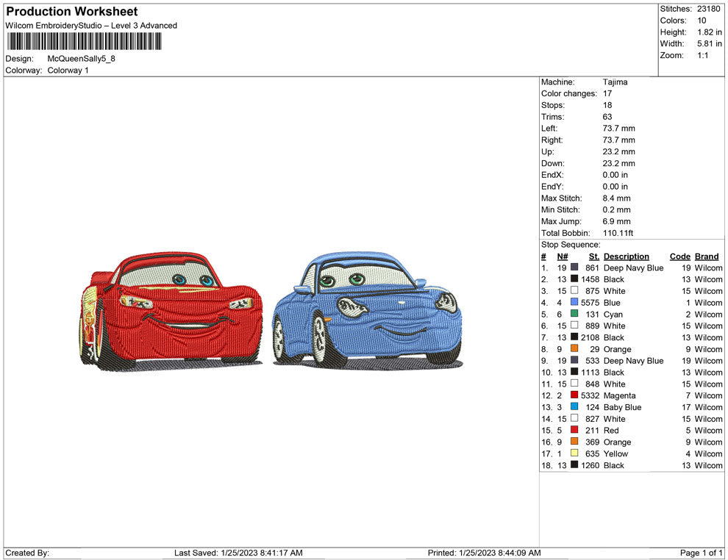Pick the Magenta swatch in stop 12

point(574,395)
